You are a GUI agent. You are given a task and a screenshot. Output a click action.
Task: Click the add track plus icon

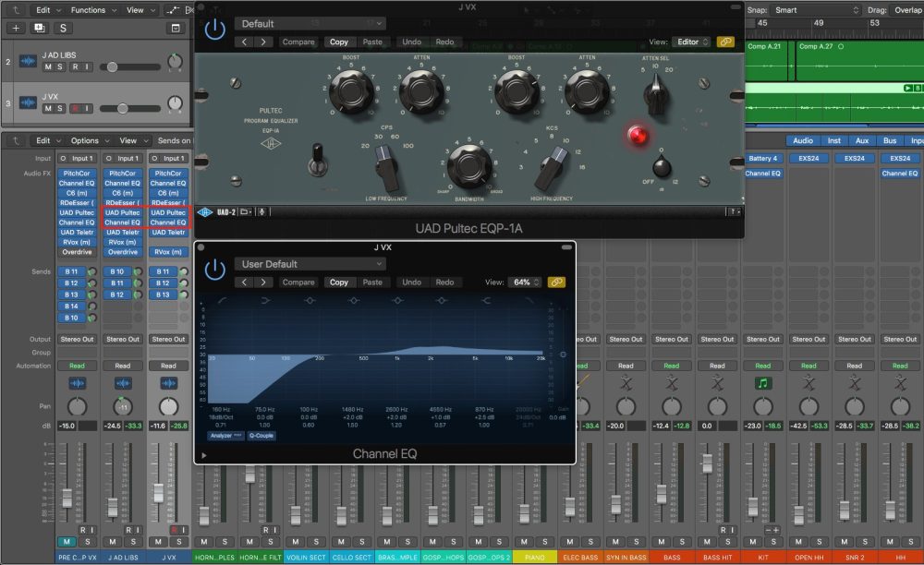[x=16, y=29]
